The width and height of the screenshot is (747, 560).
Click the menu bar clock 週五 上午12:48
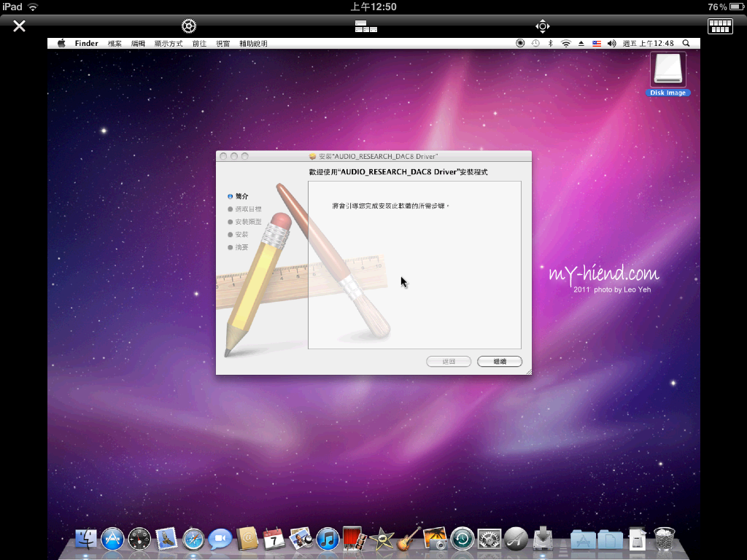point(649,43)
